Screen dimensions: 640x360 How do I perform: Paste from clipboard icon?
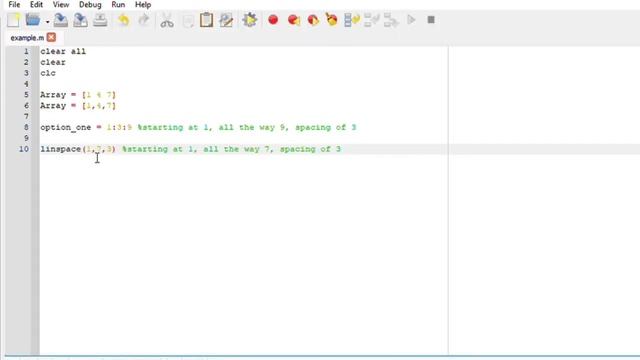(x=207, y=20)
